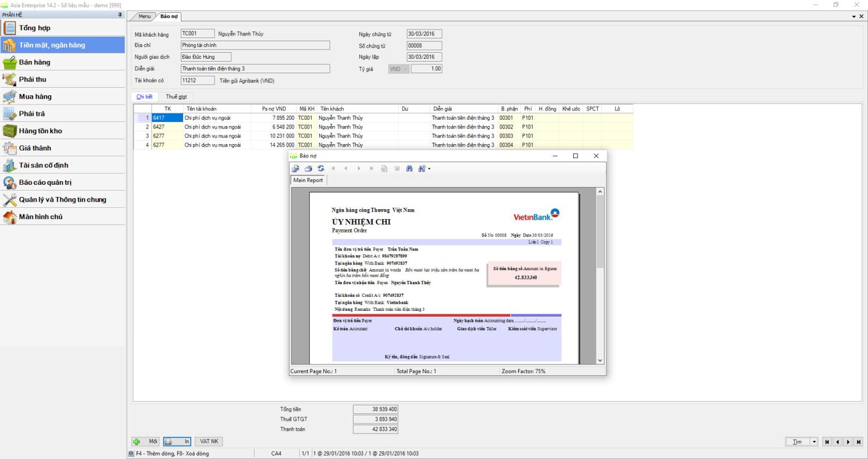Viewport: 868px width, 459px height.
Task: Open the dropdown arrow beside Tìm
Action: tap(814, 442)
